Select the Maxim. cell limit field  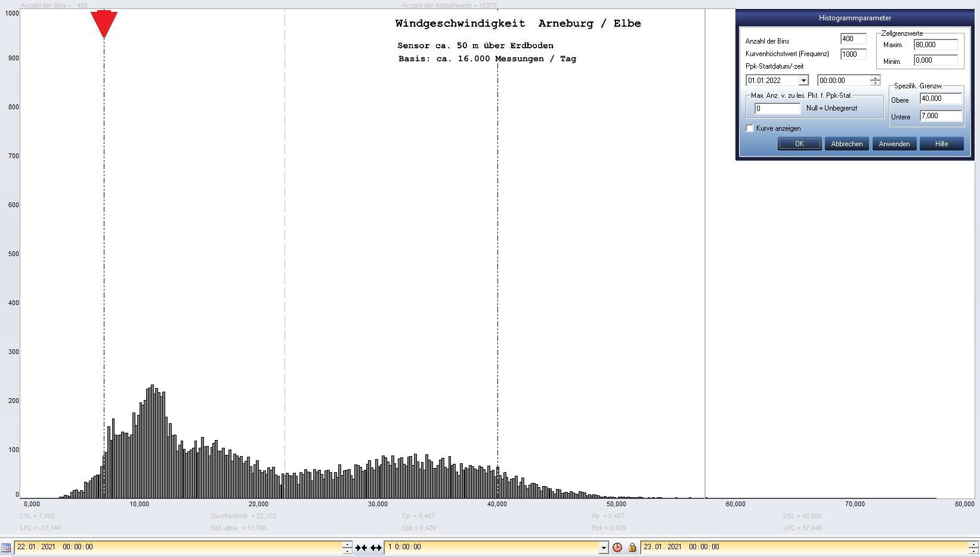click(935, 45)
